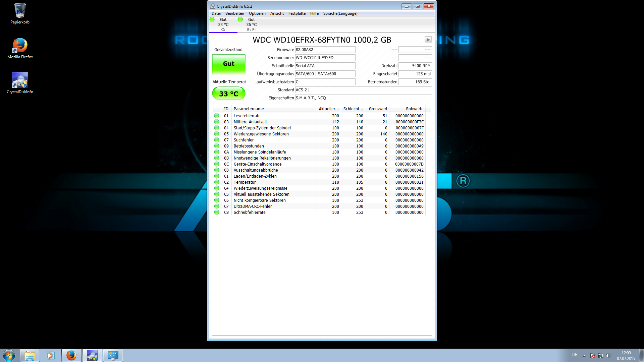Image resolution: width=644 pixels, height=362 pixels.
Task: Open the Festplatte menu
Action: tap(297, 13)
